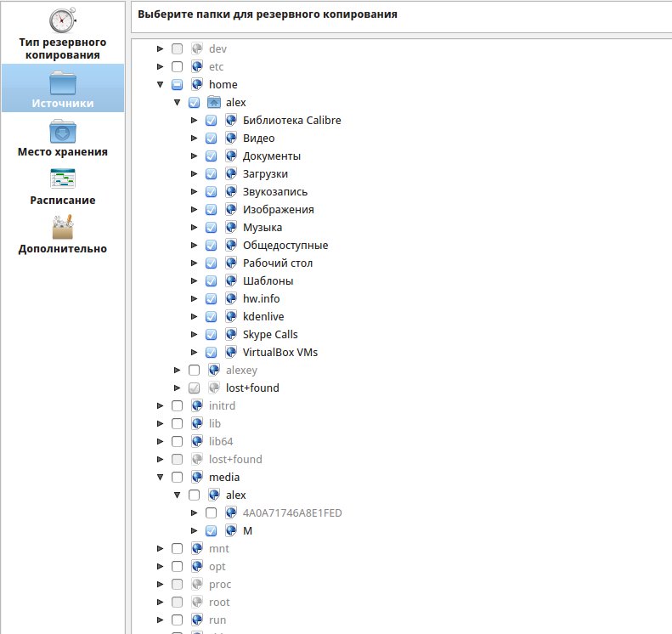Select the Источники folder icon

(x=63, y=82)
